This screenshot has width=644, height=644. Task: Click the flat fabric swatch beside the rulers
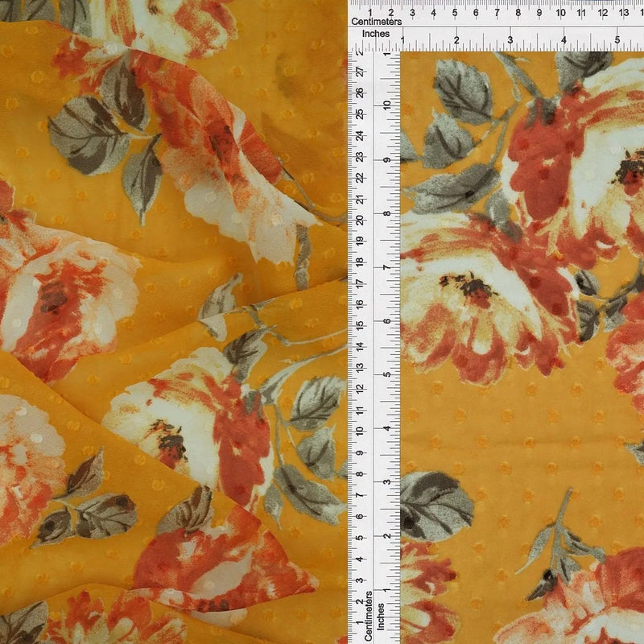522,348
